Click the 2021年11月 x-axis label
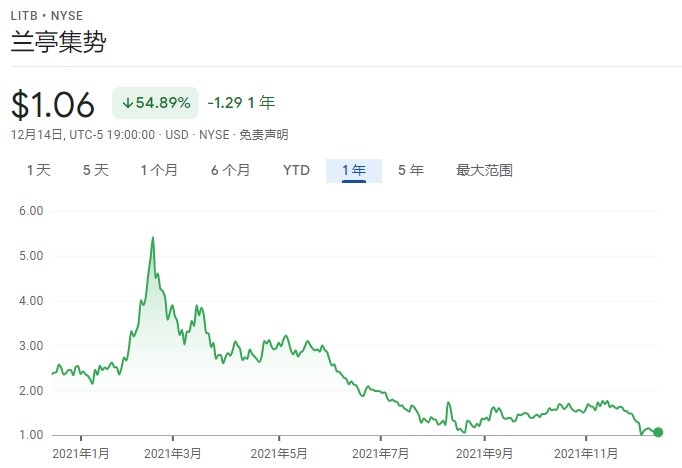Image resolution: width=682 pixels, height=468 pixels. tap(586, 454)
